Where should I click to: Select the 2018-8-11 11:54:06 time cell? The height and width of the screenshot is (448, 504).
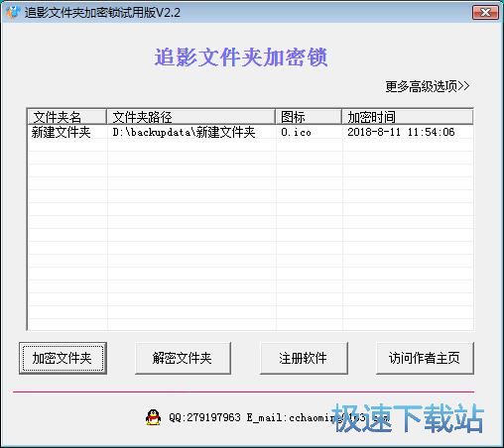coord(401,132)
